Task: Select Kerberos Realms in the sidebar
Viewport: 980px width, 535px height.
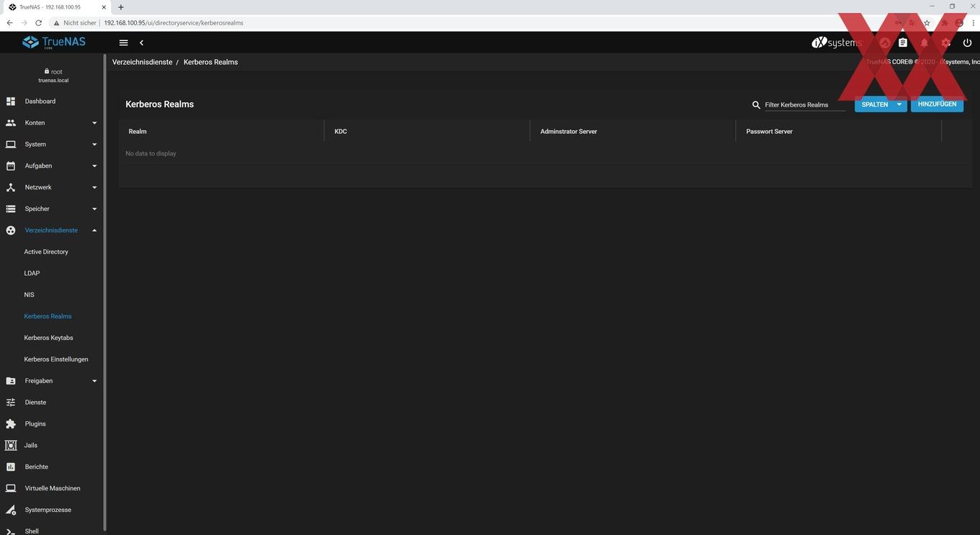Action: click(x=48, y=317)
